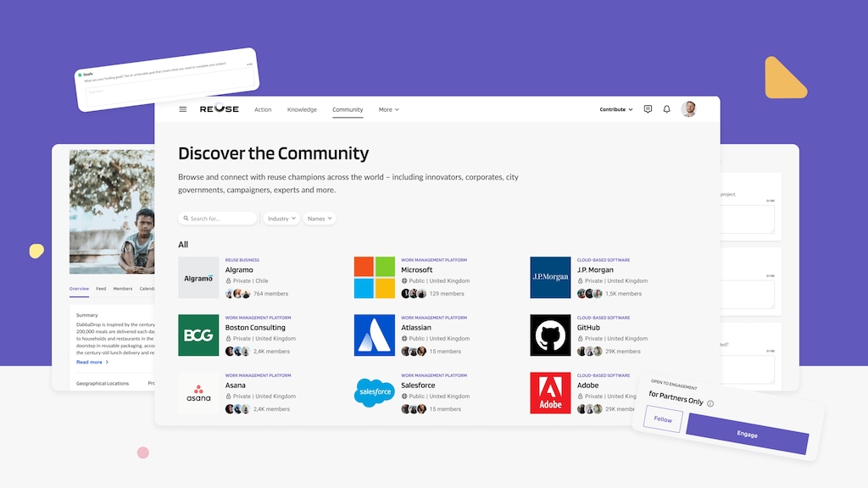Screen dimensions: 868x488
Task: Open the Adobe community name
Action: coord(588,385)
